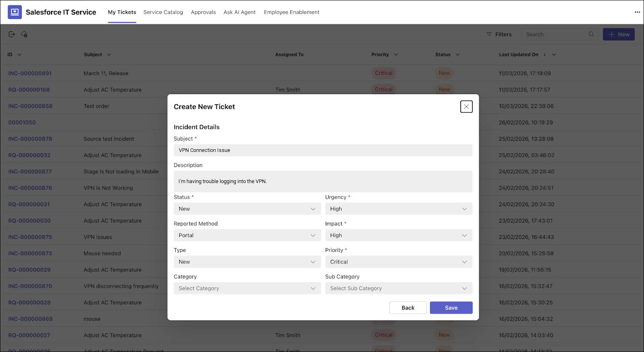Open the Filters panel
The image size is (644, 352).
(x=499, y=34)
